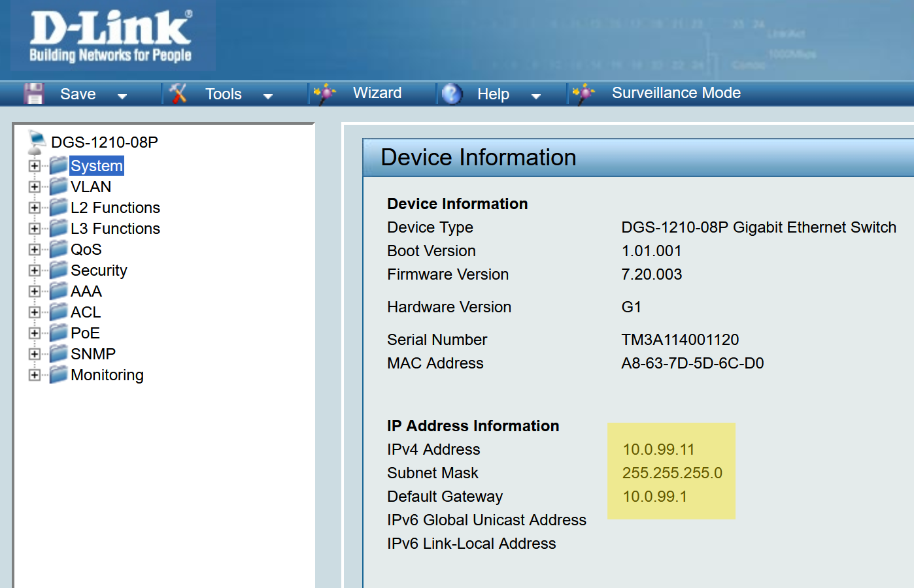Click the Tools wrench and screwdriver icon

pyautogui.click(x=178, y=93)
